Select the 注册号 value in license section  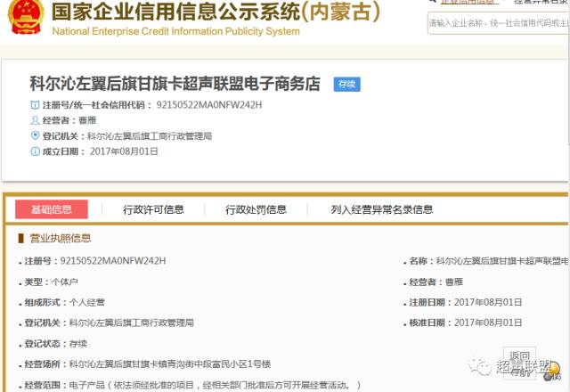click(113, 261)
